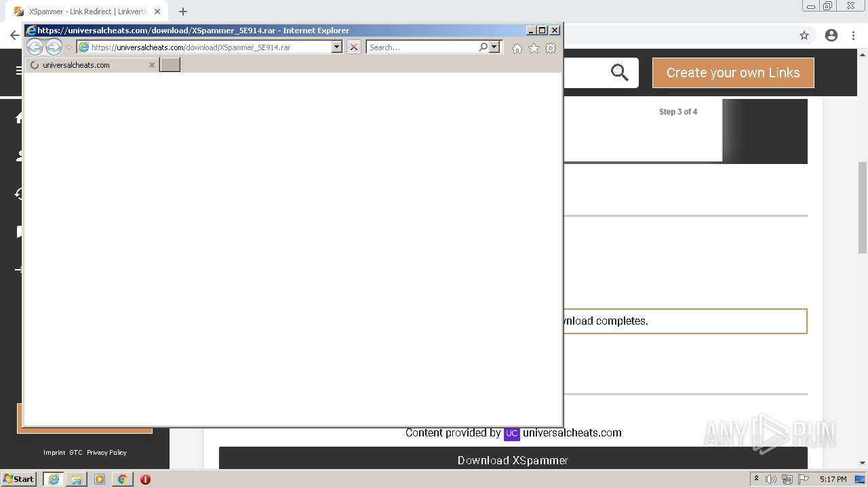
Task: Select the universalcheats.com tab
Action: pyautogui.click(x=92, y=65)
